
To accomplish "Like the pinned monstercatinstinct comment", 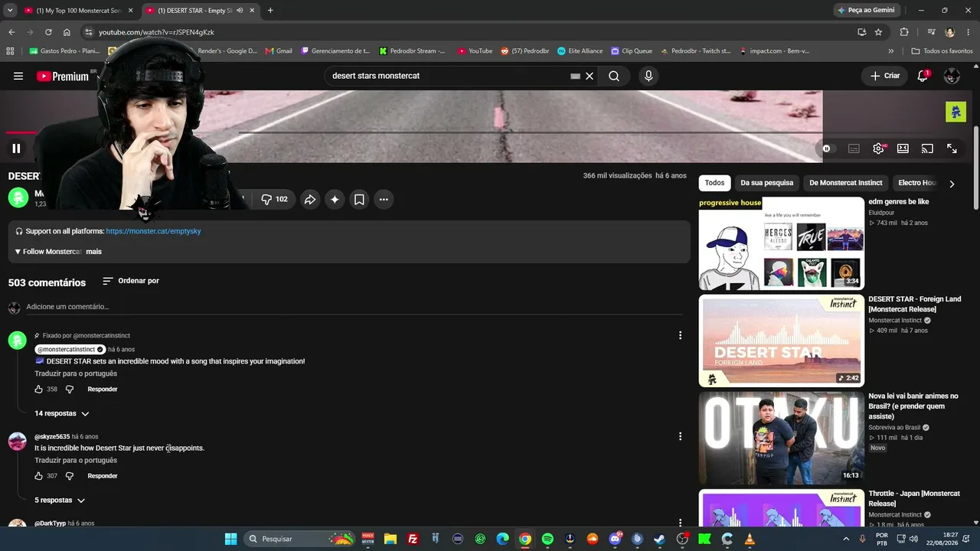I will click(x=38, y=390).
